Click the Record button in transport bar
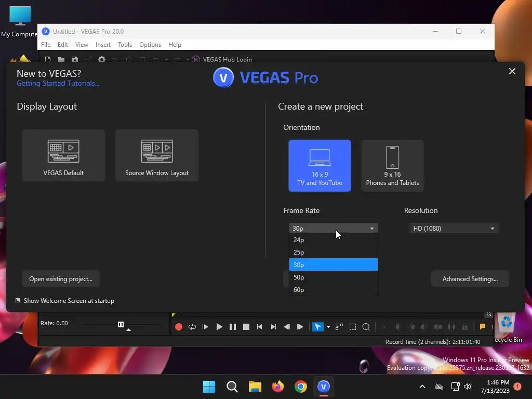This screenshot has height=399, width=532. (179, 327)
